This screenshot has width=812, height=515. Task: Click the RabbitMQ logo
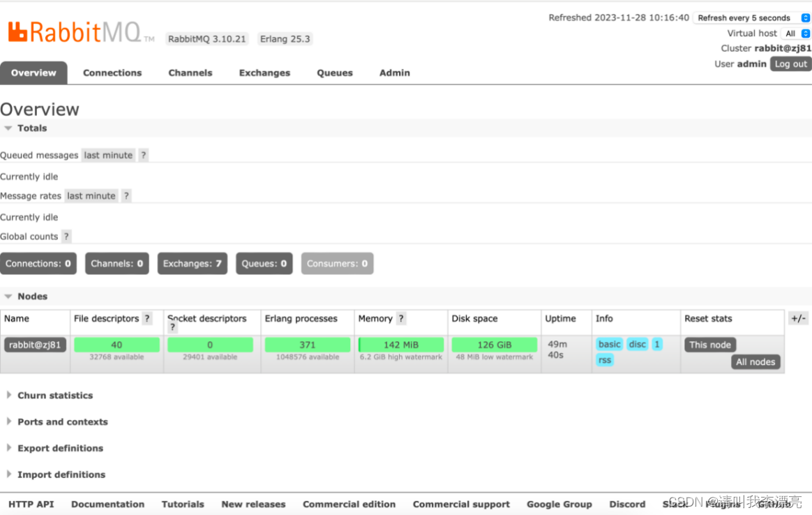(x=81, y=32)
